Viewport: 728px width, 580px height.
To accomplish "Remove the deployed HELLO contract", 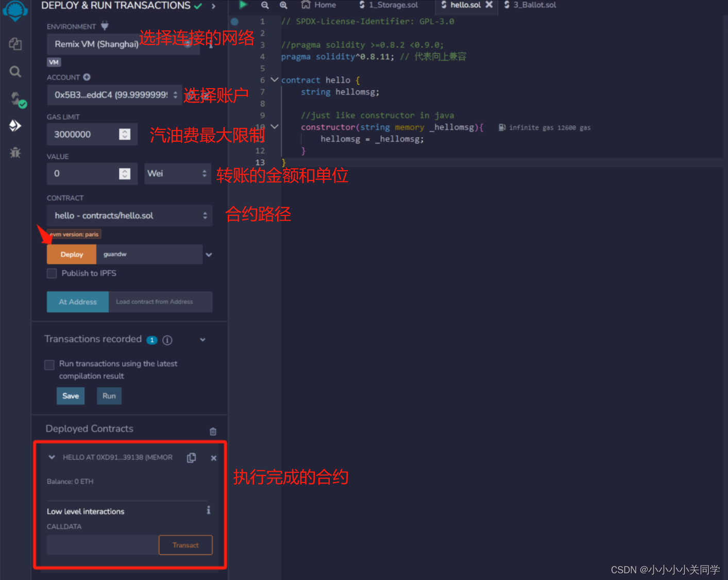I will click(x=214, y=458).
